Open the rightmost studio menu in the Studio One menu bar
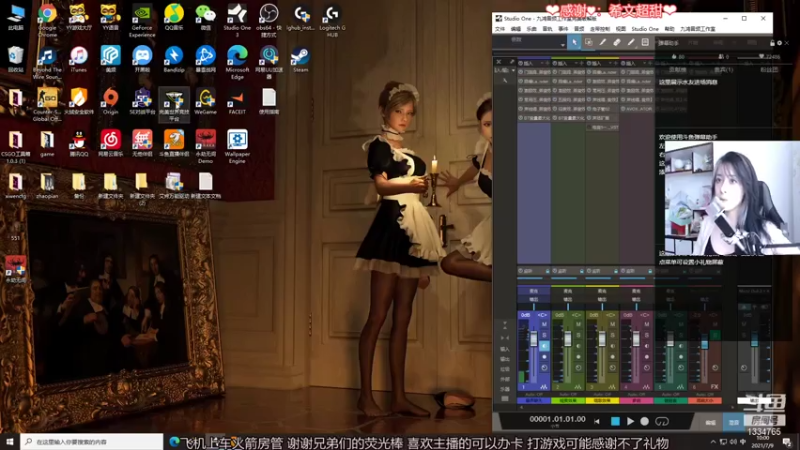800x450 pixels. (698, 29)
